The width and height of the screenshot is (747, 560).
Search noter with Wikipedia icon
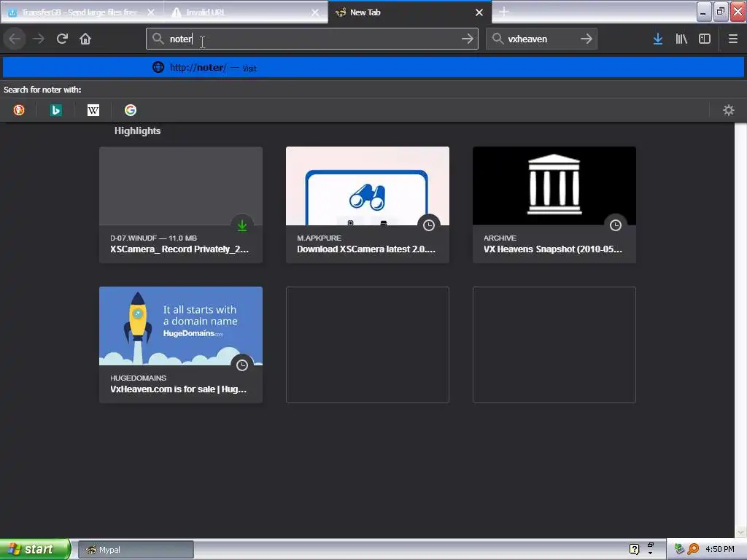(x=93, y=110)
